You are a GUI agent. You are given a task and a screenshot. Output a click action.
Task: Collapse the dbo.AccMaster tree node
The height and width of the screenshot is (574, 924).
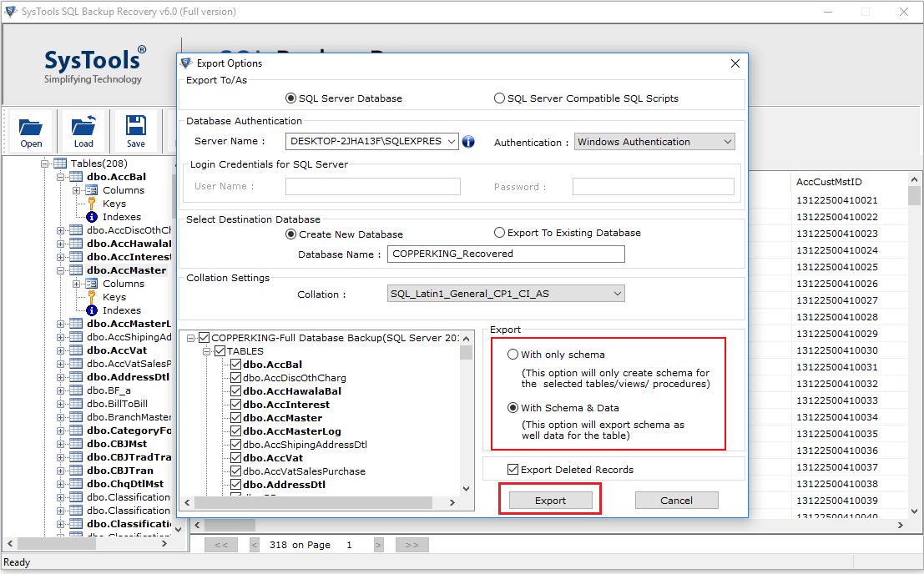point(61,270)
